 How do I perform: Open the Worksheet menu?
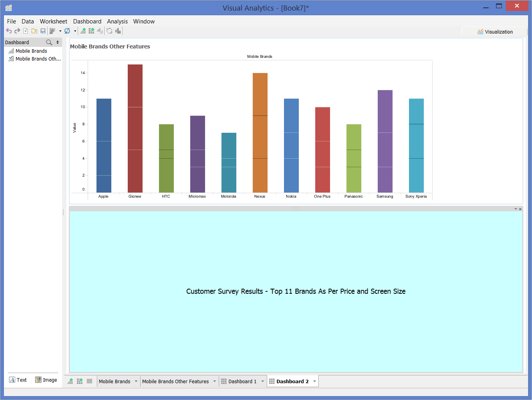[x=54, y=21]
